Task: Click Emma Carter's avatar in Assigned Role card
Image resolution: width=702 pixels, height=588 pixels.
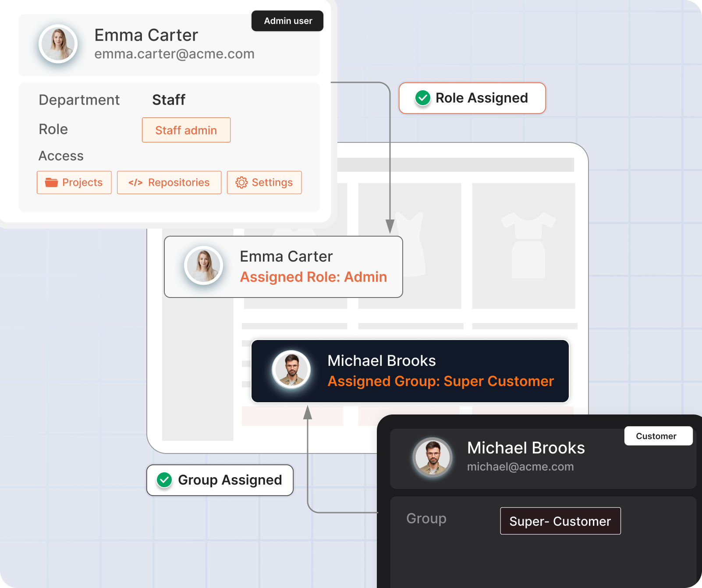Action: coord(204,266)
